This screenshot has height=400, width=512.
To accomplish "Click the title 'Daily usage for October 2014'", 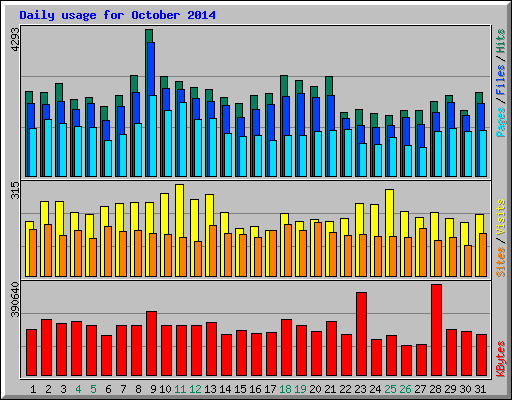I will point(117,15).
